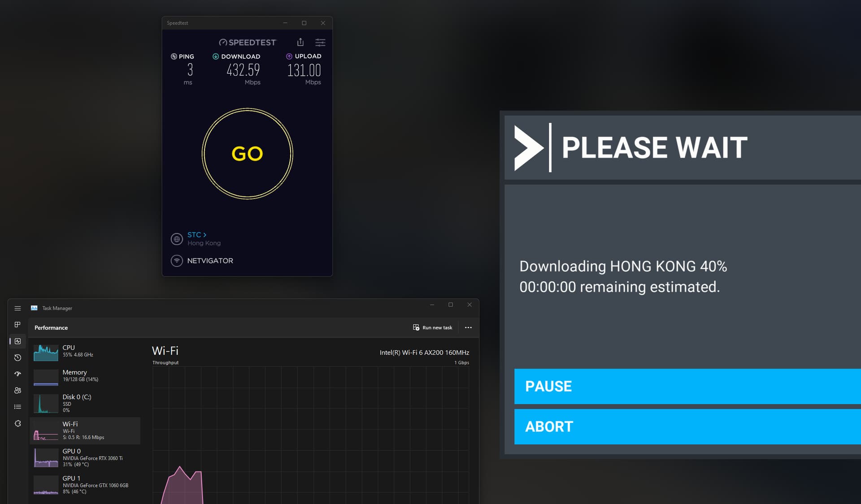Click the Ping icon in Speedtest
The height and width of the screenshot is (504, 861).
[174, 56]
